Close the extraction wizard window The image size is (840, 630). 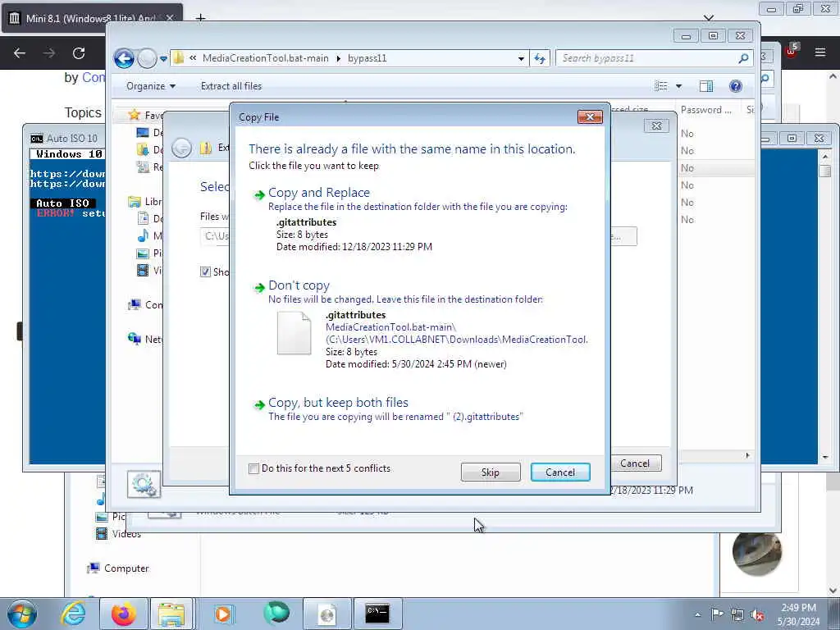[x=656, y=126]
